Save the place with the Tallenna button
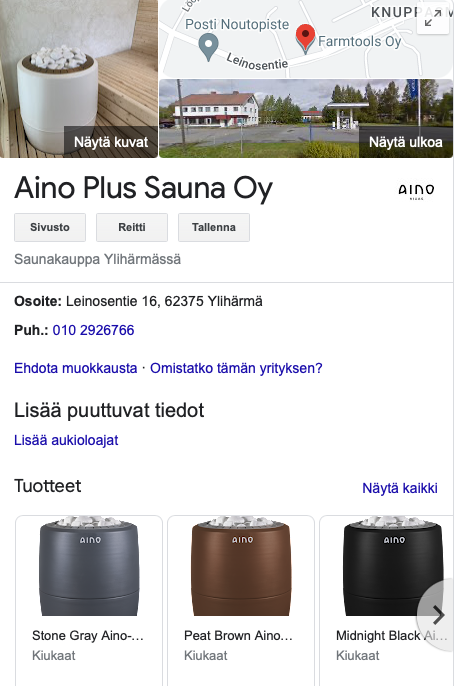The height and width of the screenshot is (686, 454). 214,227
